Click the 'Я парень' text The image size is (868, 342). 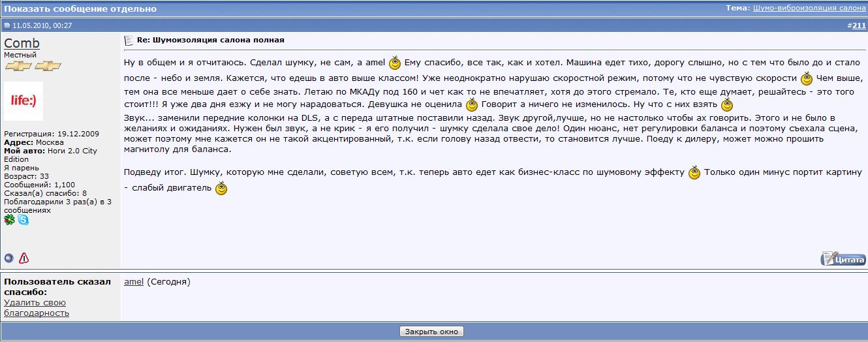[22, 168]
